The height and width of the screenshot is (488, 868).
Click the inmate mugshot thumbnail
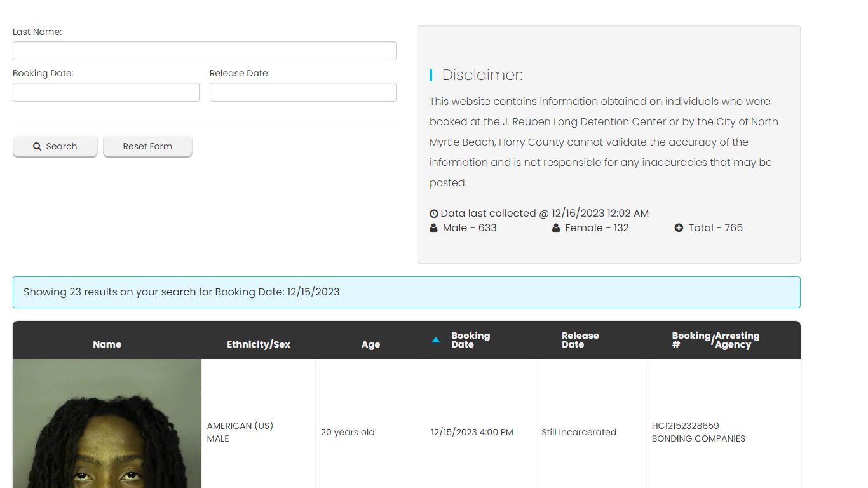pos(107,424)
